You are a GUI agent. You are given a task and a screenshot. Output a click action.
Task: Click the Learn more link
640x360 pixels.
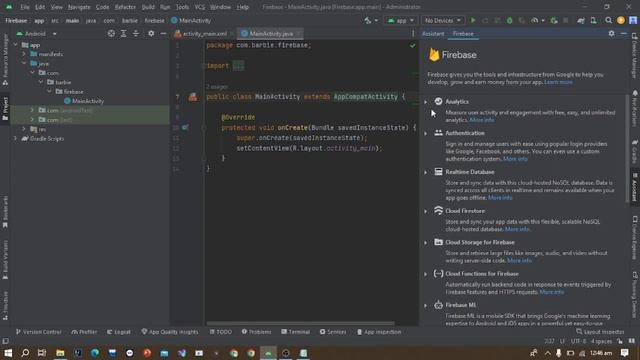[558, 82]
